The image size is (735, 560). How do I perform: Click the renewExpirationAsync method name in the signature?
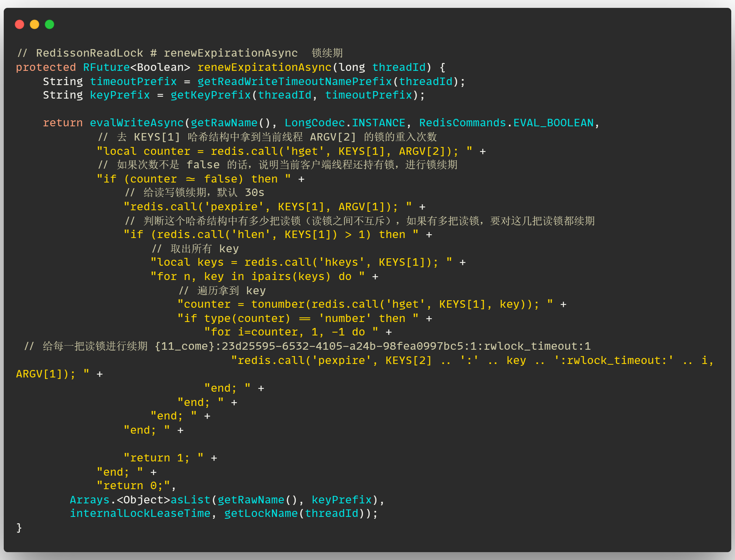[x=264, y=67]
